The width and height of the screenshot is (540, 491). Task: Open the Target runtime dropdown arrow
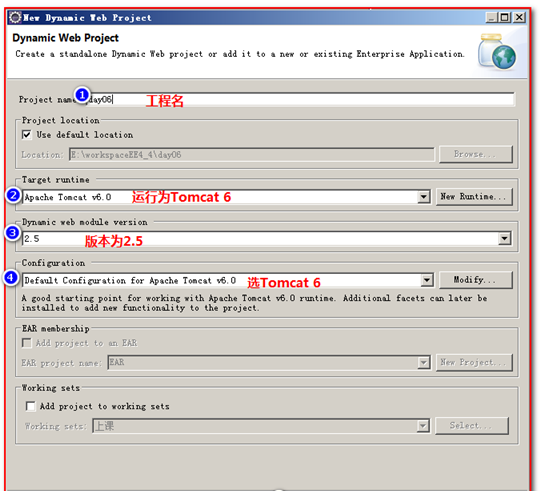(x=424, y=197)
